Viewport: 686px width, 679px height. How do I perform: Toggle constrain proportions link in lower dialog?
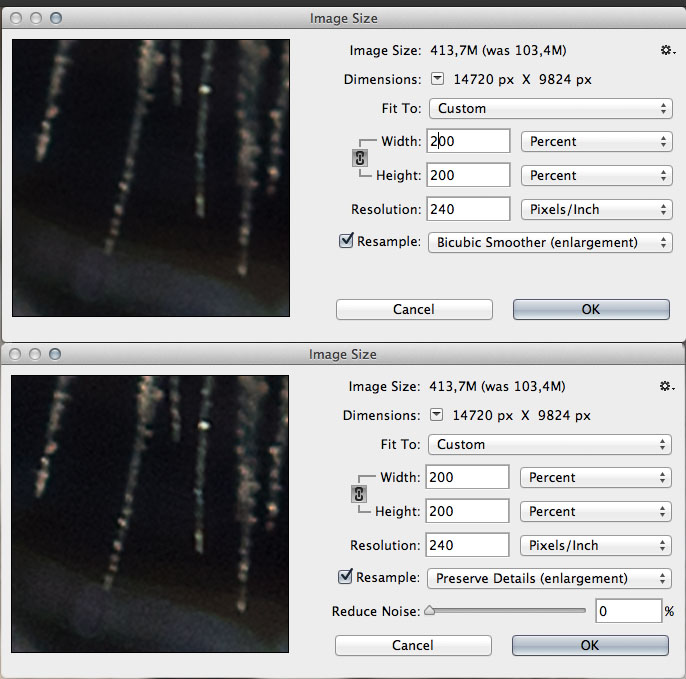tap(359, 494)
